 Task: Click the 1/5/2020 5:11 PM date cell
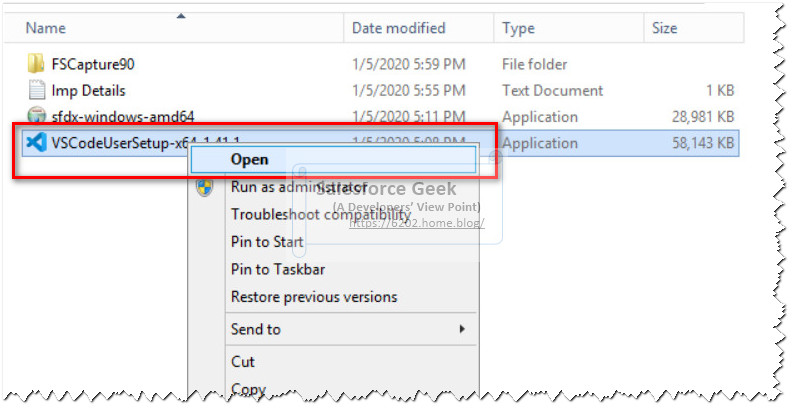coord(409,117)
